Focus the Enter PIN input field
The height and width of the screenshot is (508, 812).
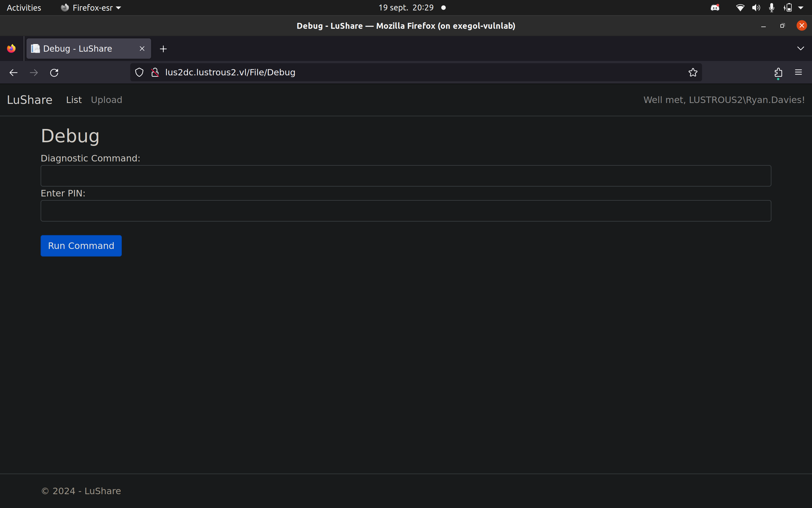[406, 211]
